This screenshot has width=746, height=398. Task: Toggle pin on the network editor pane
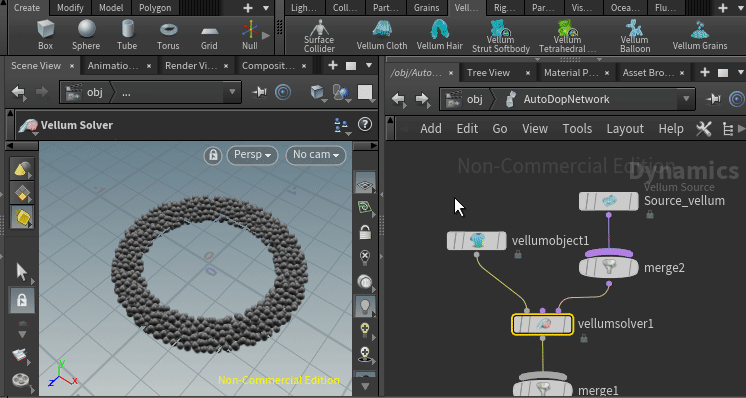[714, 99]
